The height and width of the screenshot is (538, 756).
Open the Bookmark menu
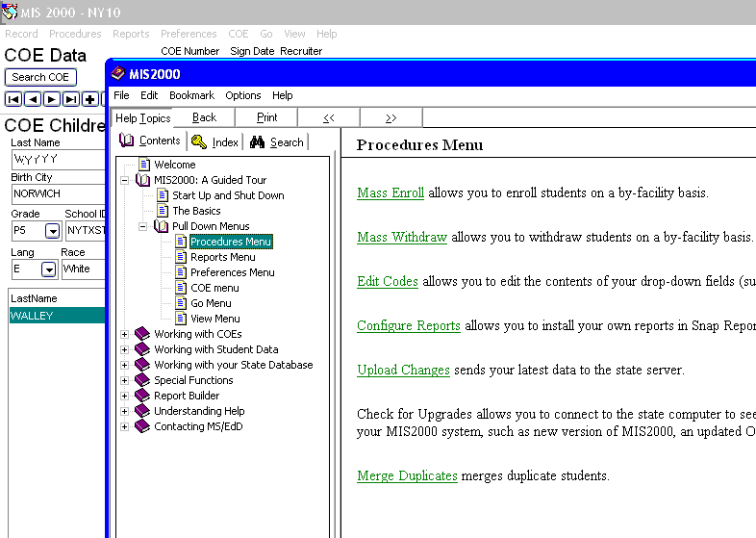191,95
